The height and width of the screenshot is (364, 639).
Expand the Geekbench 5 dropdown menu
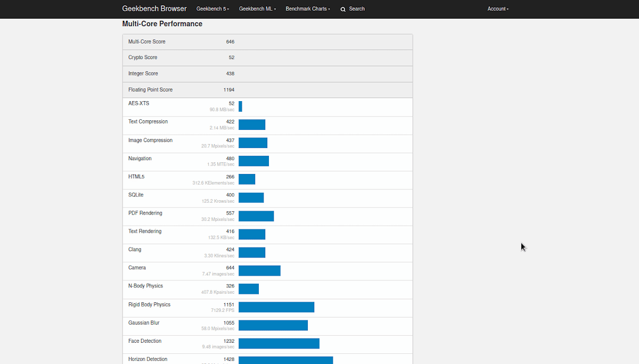pyautogui.click(x=212, y=9)
